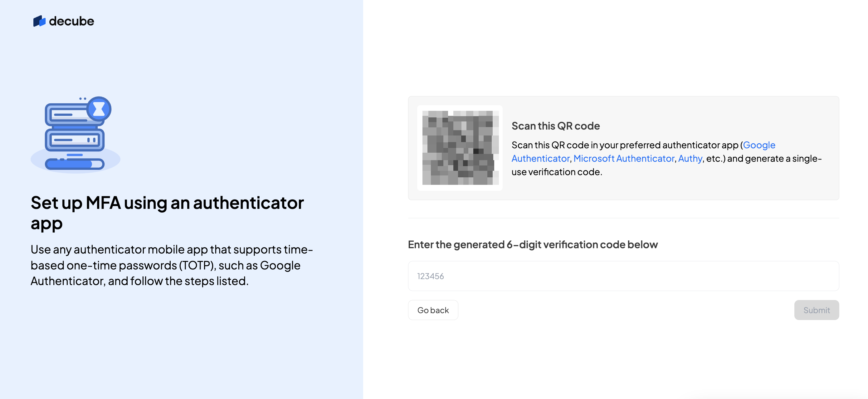
Task: Click the decube cube logo icon
Action: [x=39, y=21]
